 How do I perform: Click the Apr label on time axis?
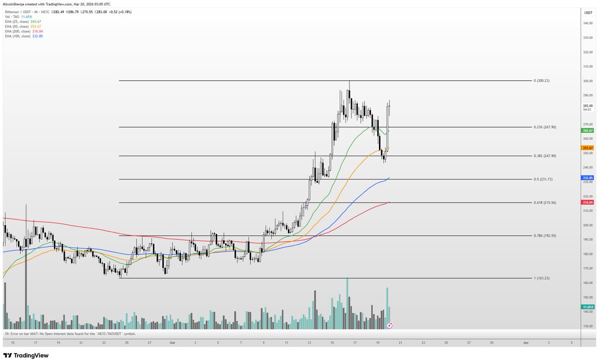coord(526,343)
